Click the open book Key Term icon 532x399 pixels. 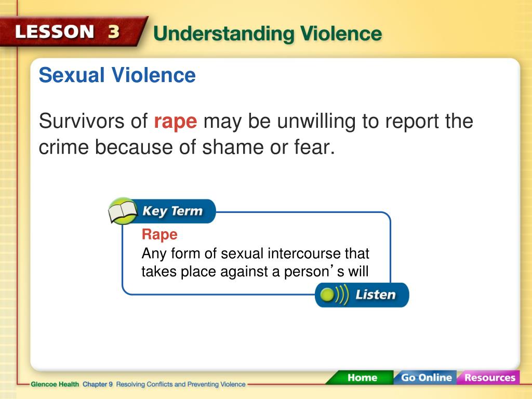pos(123,212)
